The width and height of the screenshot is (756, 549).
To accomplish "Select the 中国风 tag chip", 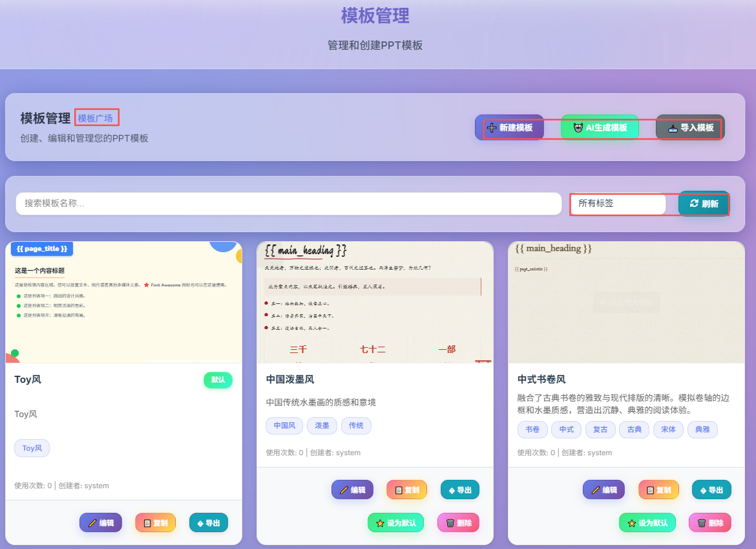I will [284, 425].
